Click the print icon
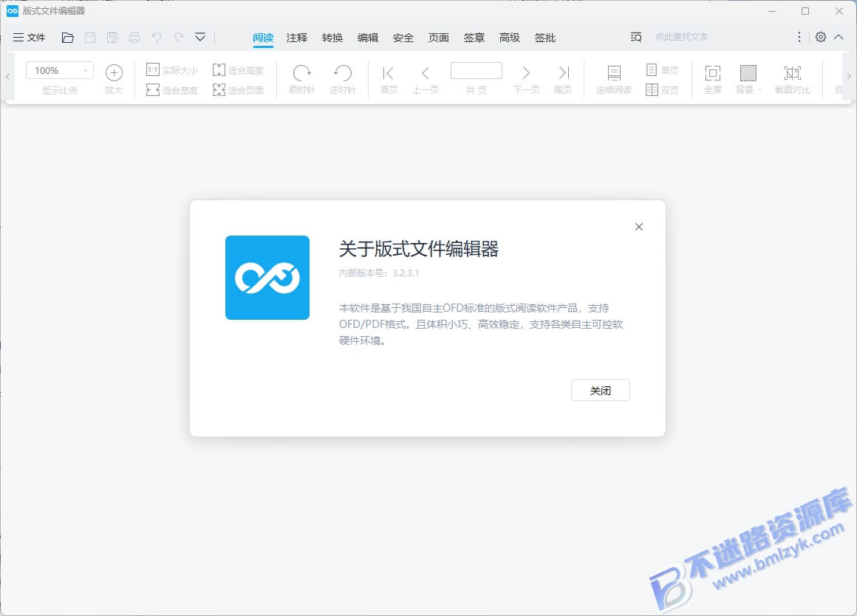Screen dimensions: 857x616 pos(134,37)
